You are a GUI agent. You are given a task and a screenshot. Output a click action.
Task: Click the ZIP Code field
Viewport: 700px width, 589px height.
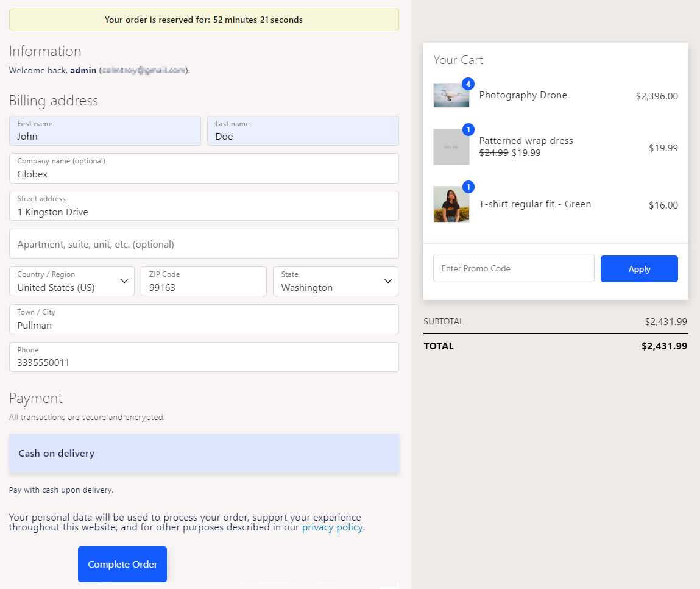[x=203, y=282]
